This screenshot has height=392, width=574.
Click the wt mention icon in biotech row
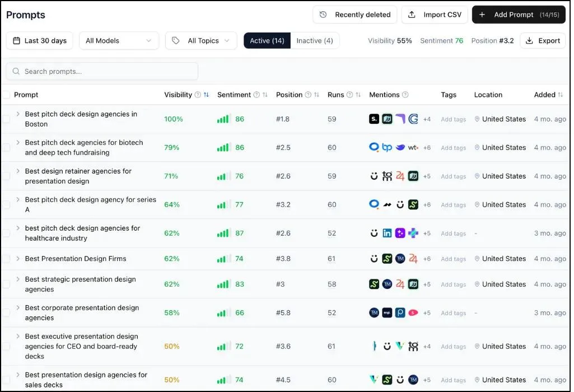coord(413,147)
